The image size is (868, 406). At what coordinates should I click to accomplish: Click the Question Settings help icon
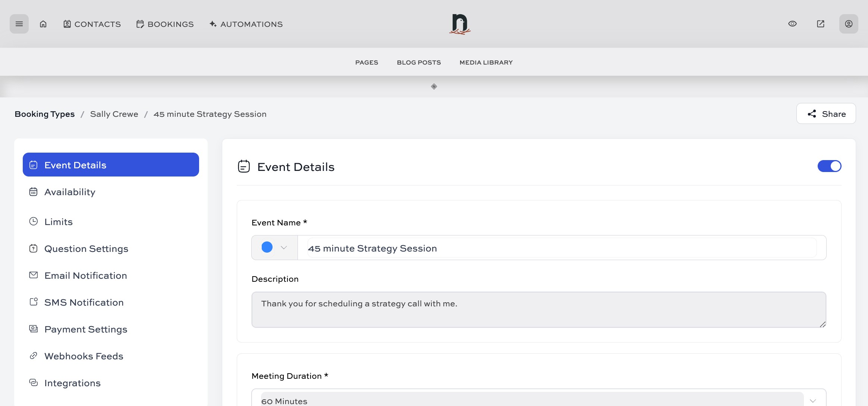coord(33,248)
